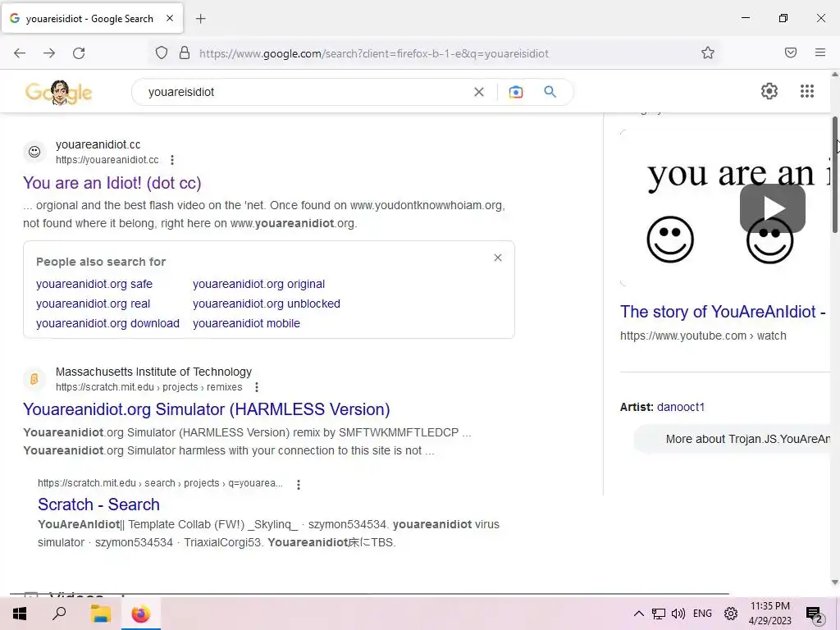Search by image with the camera icon
This screenshot has height=630, width=840.
click(515, 92)
